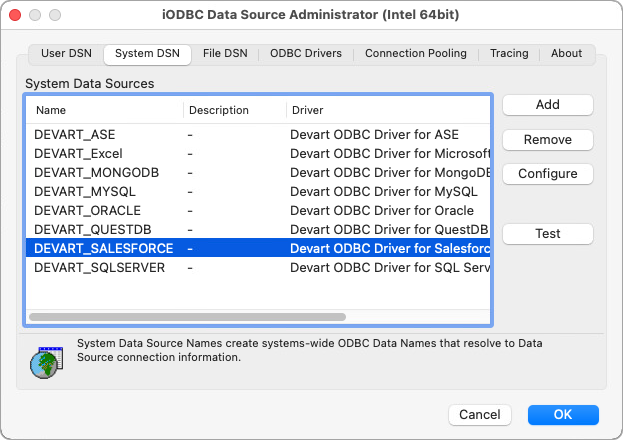Switch to Connection Pooling tab
Screen dimensions: 623x440
[416, 53]
